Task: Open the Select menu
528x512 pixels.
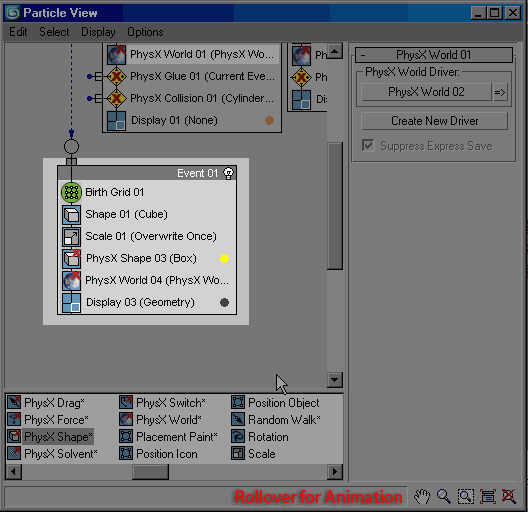Action: pyautogui.click(x=54, y=32)
